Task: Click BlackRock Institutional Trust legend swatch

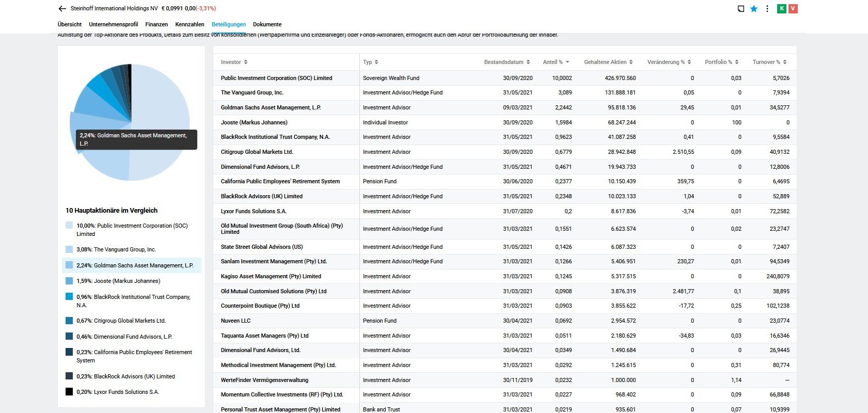Action: tap(69, 297)
